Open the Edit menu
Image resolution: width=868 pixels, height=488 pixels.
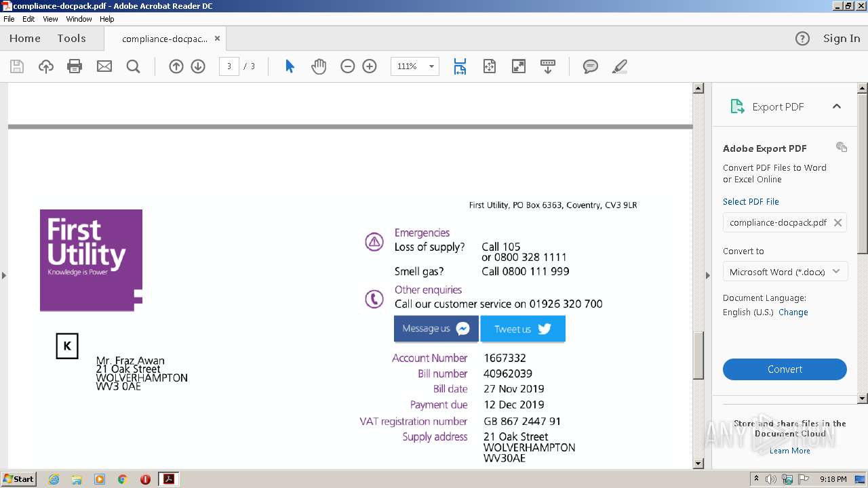tap(28, 19)
